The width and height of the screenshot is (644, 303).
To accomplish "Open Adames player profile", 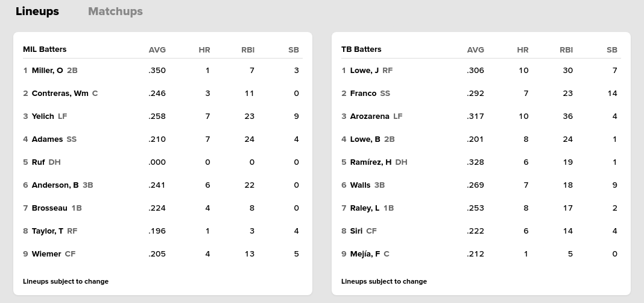I will pyautogui.click(x=47, y=139).
